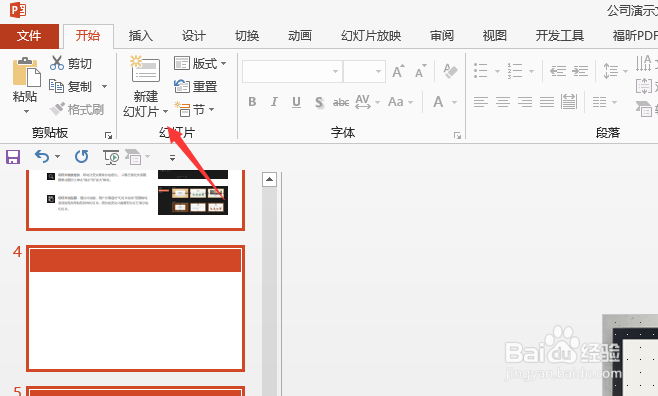Open the Layout (版式) dropdown

pos(200,63)
